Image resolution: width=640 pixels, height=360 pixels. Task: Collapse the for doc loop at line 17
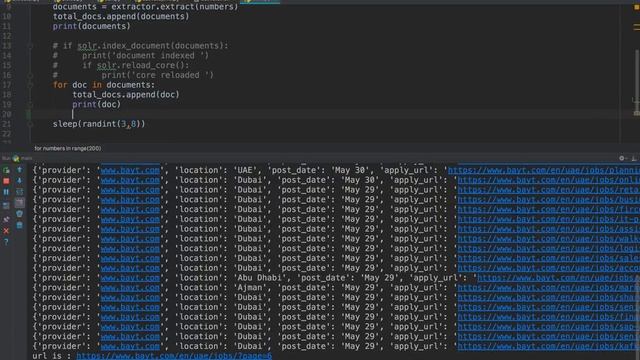click(x=30, y=85)
